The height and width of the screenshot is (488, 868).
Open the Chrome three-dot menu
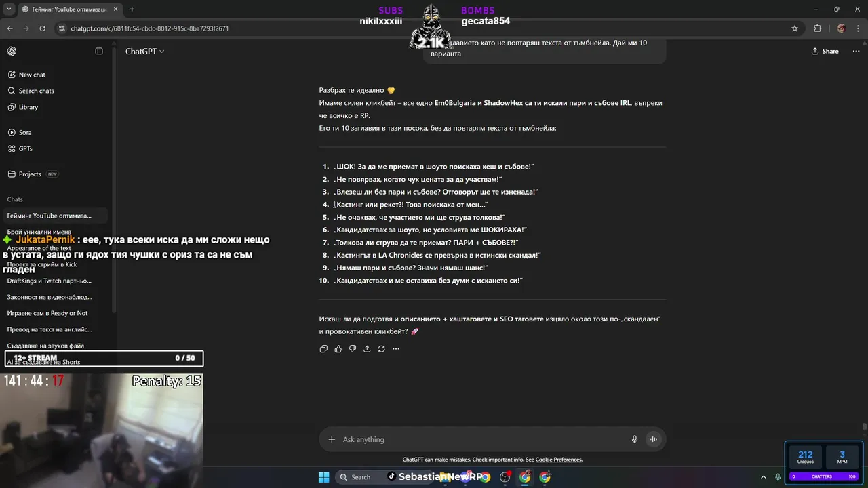click(858, 28)
